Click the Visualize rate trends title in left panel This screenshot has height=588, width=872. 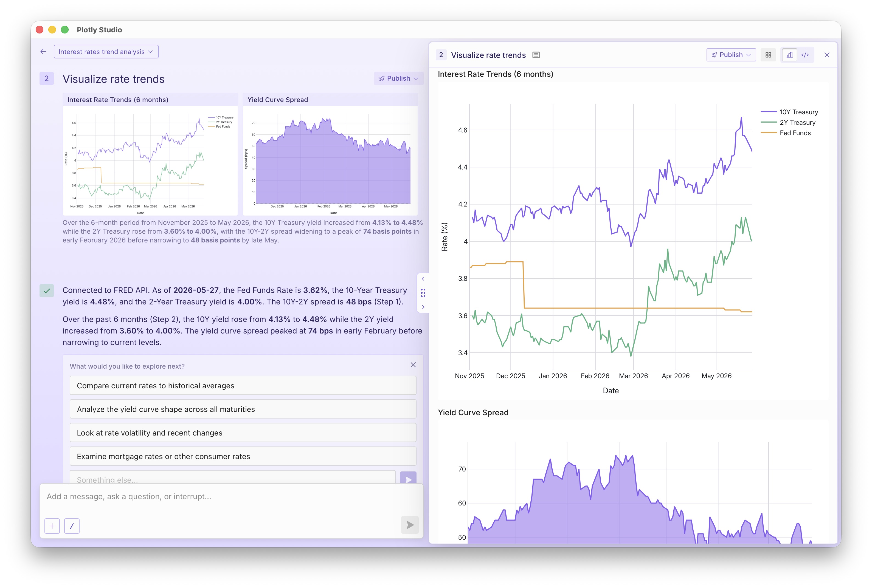114,79
